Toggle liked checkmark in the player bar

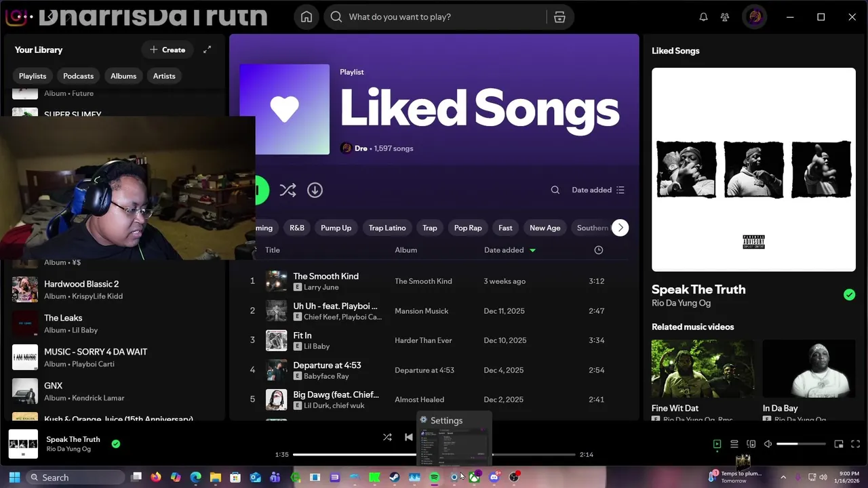(116, 444)
